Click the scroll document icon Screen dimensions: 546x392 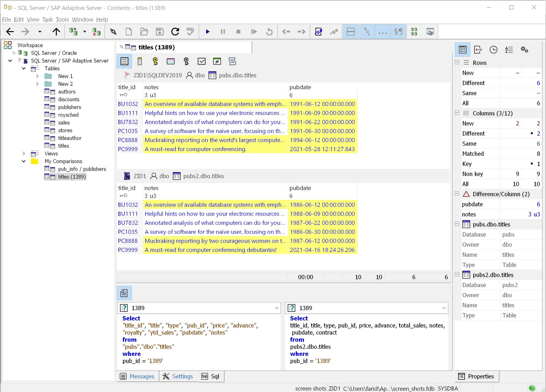(x=232, y=61)
